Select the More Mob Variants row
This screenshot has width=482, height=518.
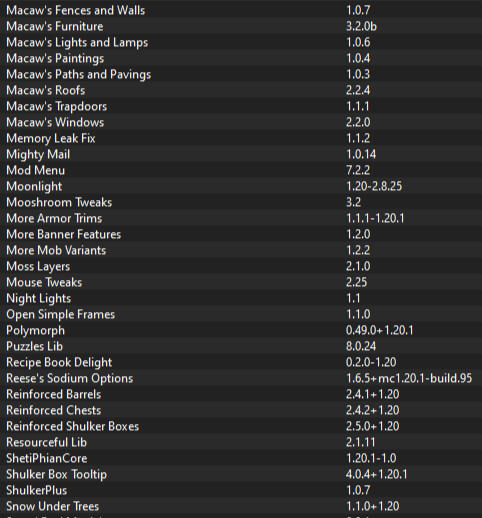tap(241, 250)
